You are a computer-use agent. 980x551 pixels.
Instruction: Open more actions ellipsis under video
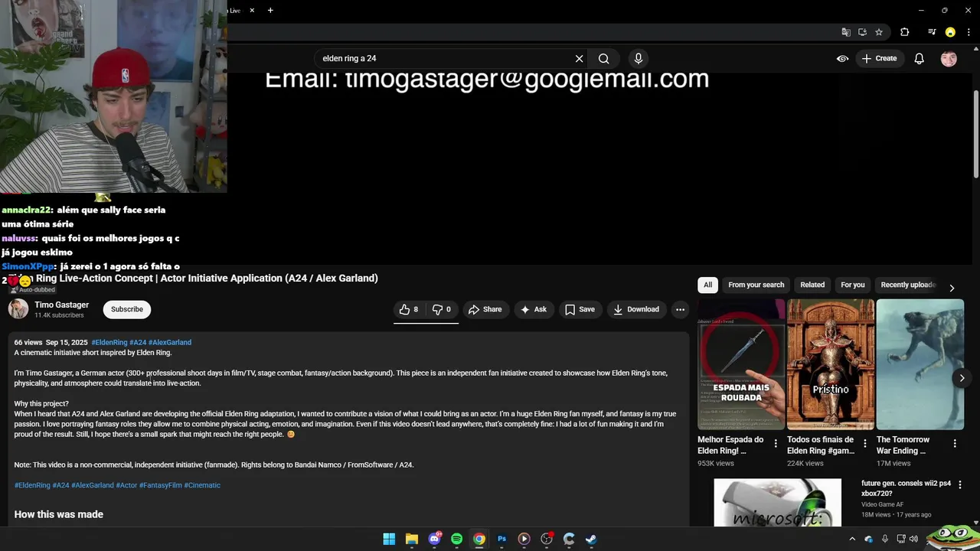point(680,309)
